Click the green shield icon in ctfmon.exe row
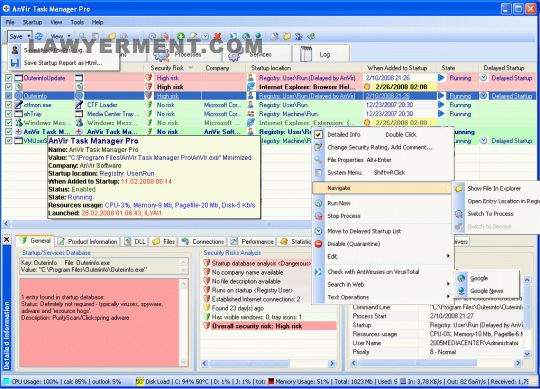Image resolution: width=540 pixels, height=389 pixels. click(x=149, y=105)
